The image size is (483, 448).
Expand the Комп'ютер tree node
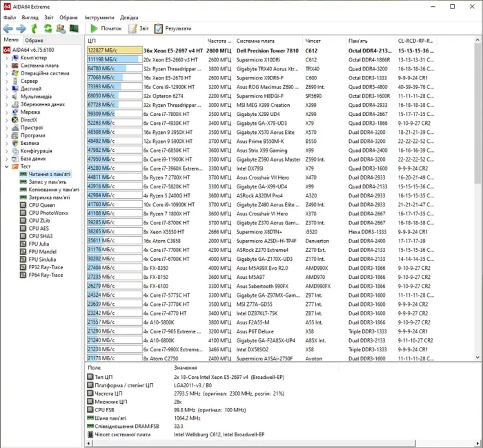[x=6, y=58]
